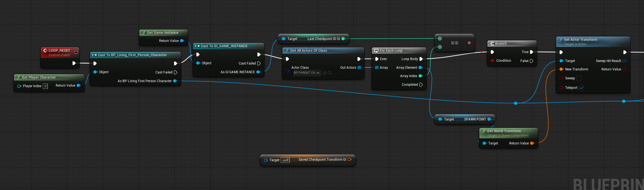Select the Get World Transform node header
The width and height of the screenshot is (644, 190).
[x=508, y=133]
